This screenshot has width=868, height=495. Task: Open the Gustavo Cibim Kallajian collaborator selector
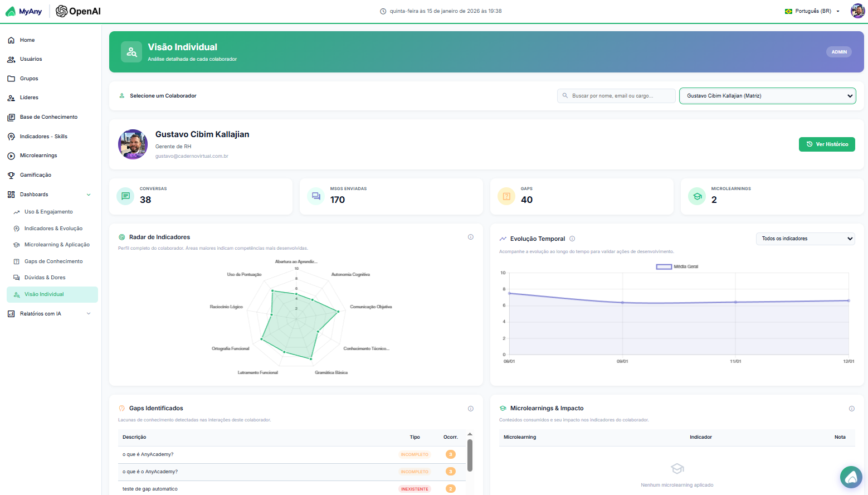pyautogui.click(x=767, y=95)
